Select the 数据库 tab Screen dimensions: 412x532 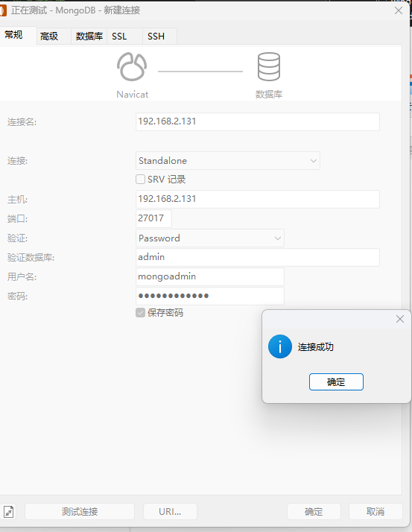pyautogui.click(x=89, y=36)
